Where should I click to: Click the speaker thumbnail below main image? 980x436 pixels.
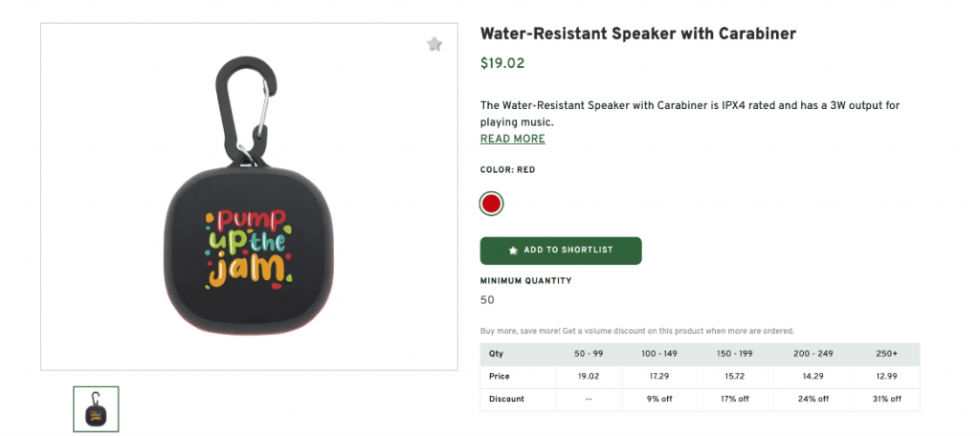[x=96, y=409]
